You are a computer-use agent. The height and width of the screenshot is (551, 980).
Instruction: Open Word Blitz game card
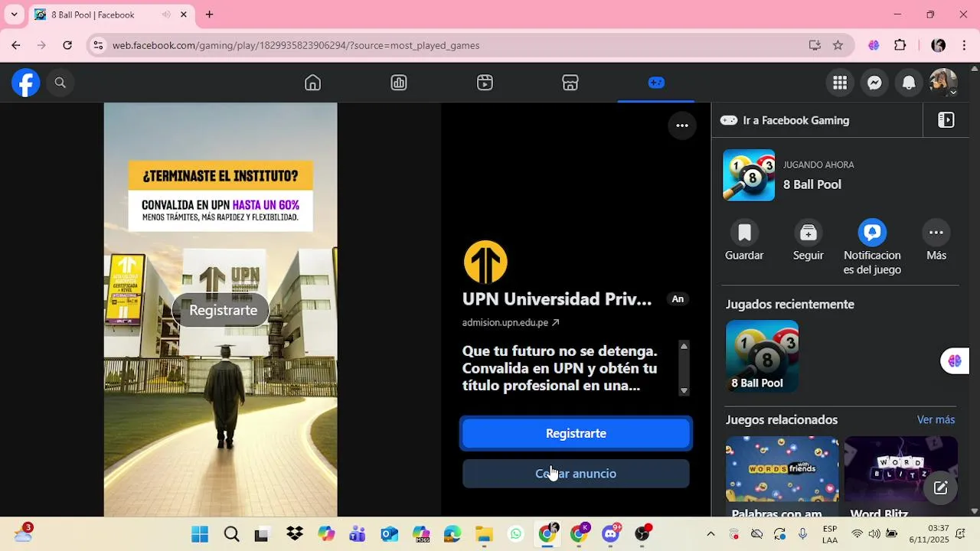[900, 477]
